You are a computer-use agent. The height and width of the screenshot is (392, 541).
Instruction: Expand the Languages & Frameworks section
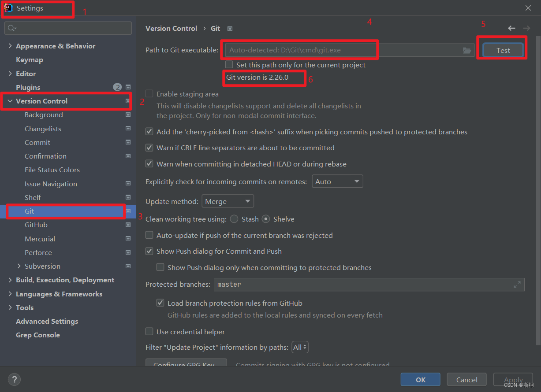pos(10,294)
